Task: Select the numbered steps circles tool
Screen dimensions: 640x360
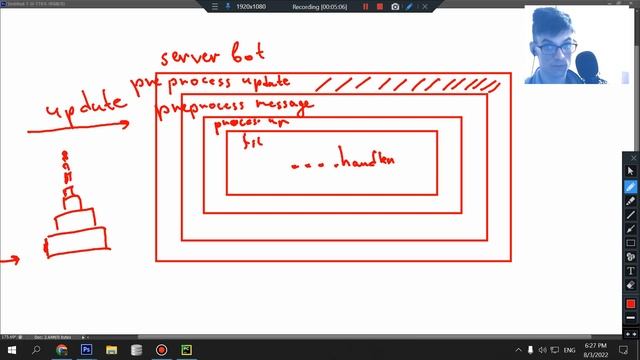Action: pos(631,257)
